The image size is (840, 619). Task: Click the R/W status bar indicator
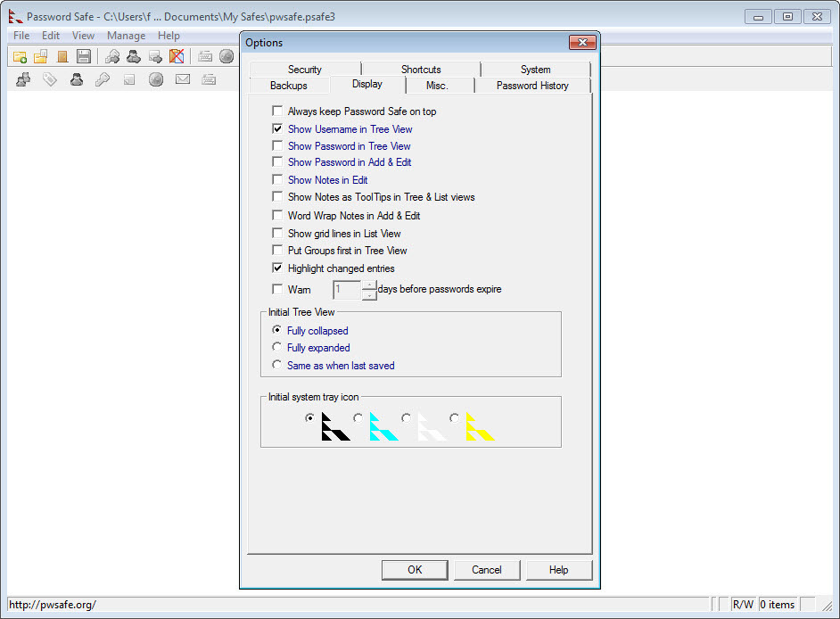point(743,605)
